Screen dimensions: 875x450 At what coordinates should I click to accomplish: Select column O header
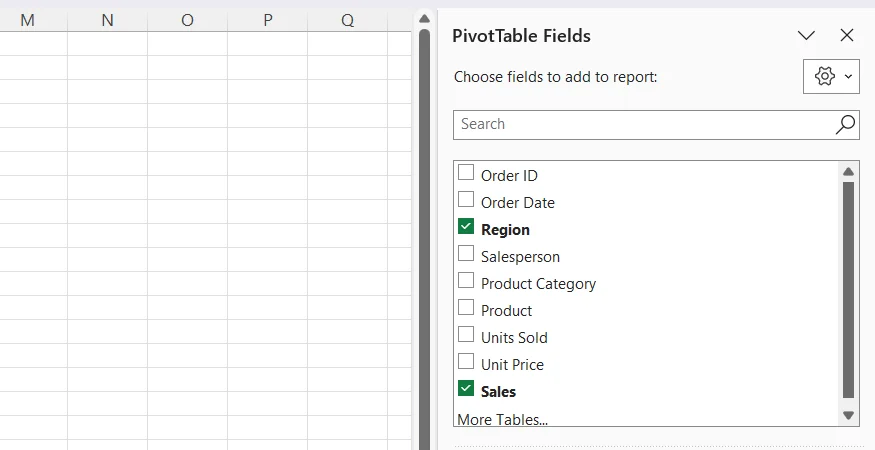point(188,21)
